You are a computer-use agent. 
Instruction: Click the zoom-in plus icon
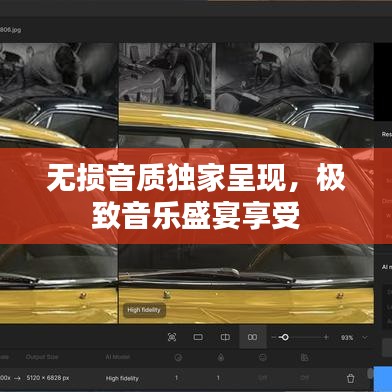tap(326, 337)
